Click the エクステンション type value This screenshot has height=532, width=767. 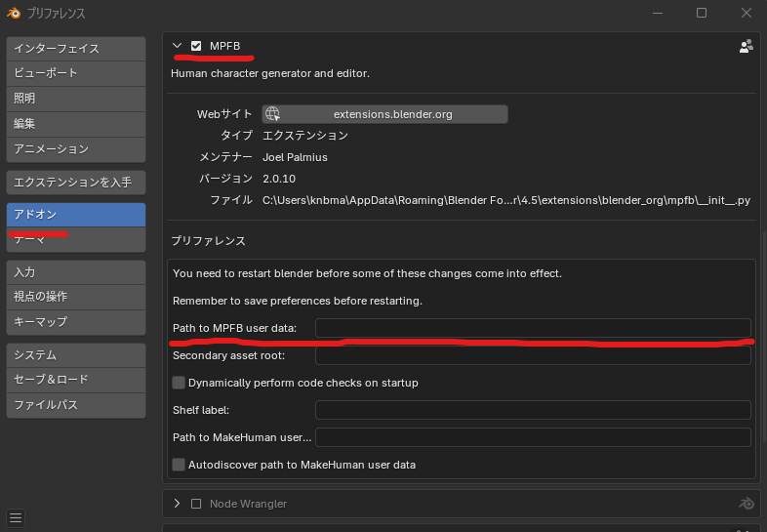(x=305, y=136)
